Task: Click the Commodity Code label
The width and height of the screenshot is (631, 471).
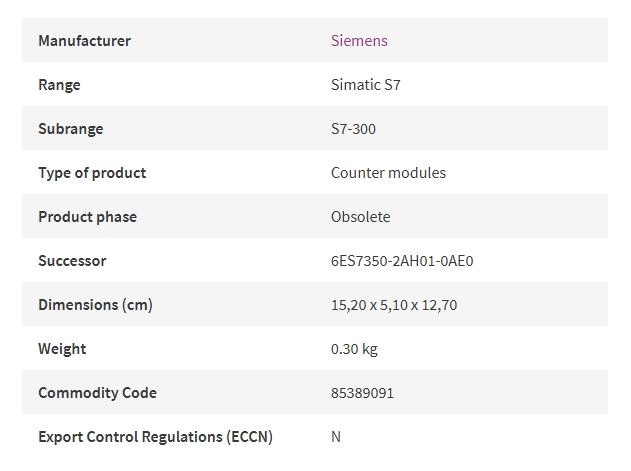Action: click(97, 393)
